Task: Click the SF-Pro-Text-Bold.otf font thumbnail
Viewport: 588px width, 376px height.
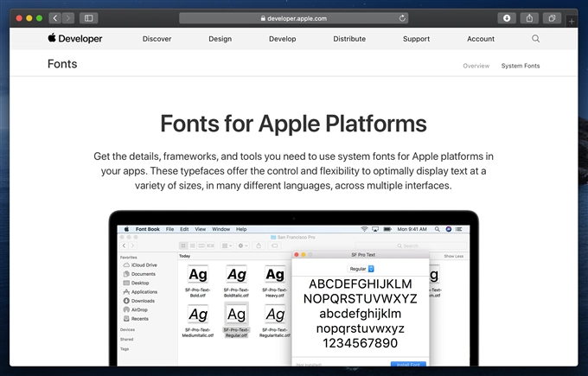Action: coord(198,275)
